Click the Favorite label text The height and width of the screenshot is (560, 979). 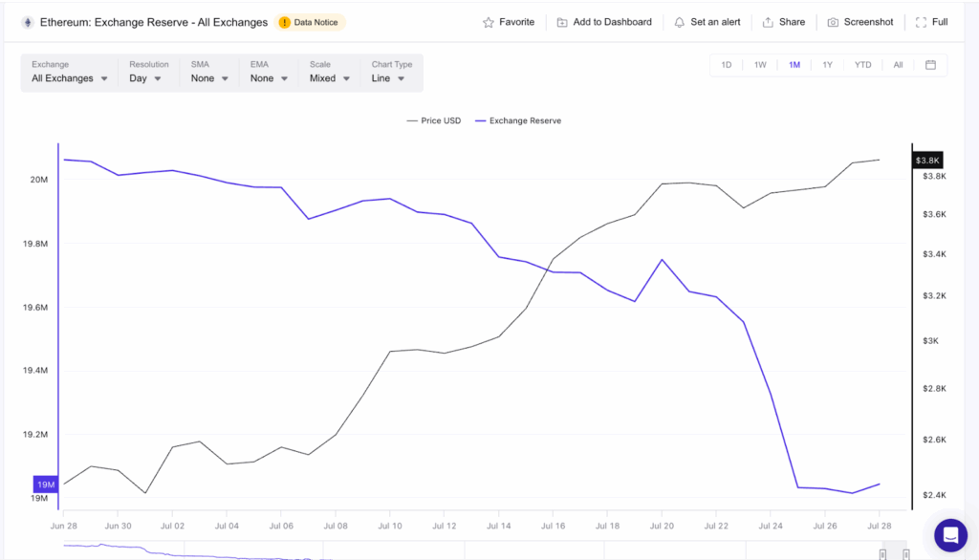(x=517, y=22)
